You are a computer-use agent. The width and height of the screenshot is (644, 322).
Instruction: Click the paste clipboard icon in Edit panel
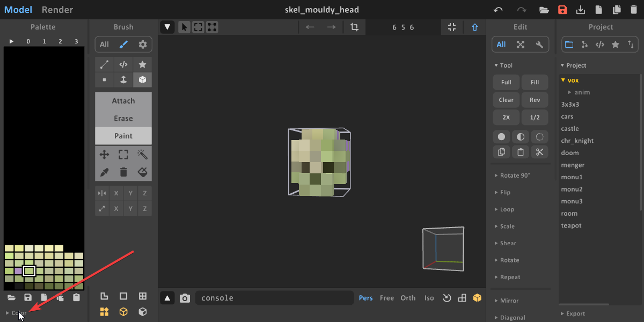(x=521, y=152)
